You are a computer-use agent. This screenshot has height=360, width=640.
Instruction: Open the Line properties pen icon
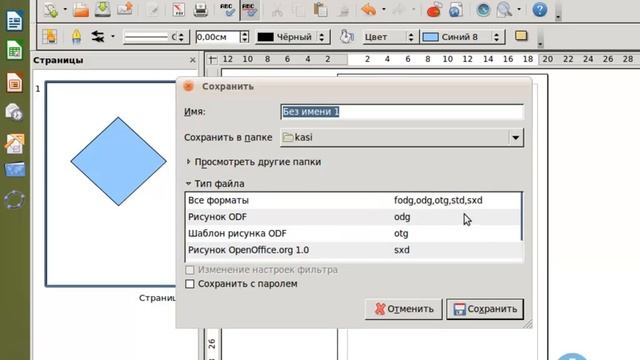click(76, 37)
